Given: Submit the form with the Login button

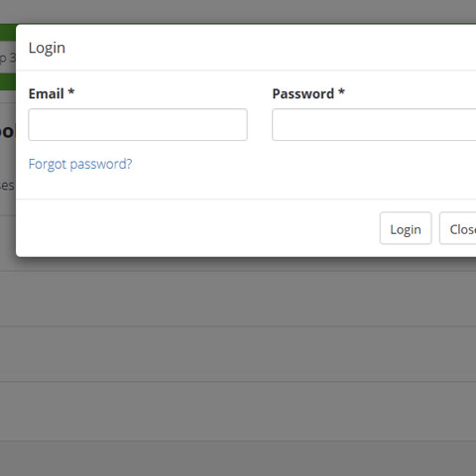Looking at the screenshot, I should coord(405,228).
